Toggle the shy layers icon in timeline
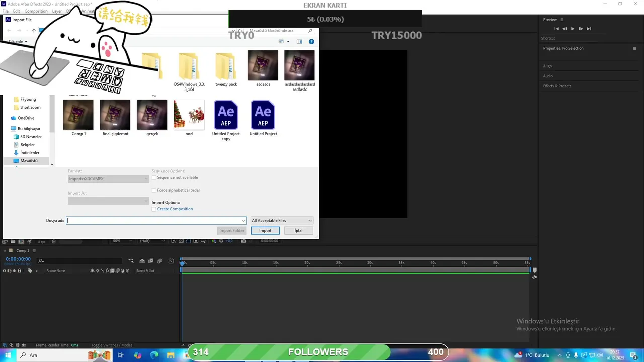Image resolution: width=644 pixels, height=362 pixels. tap(142, 261)
